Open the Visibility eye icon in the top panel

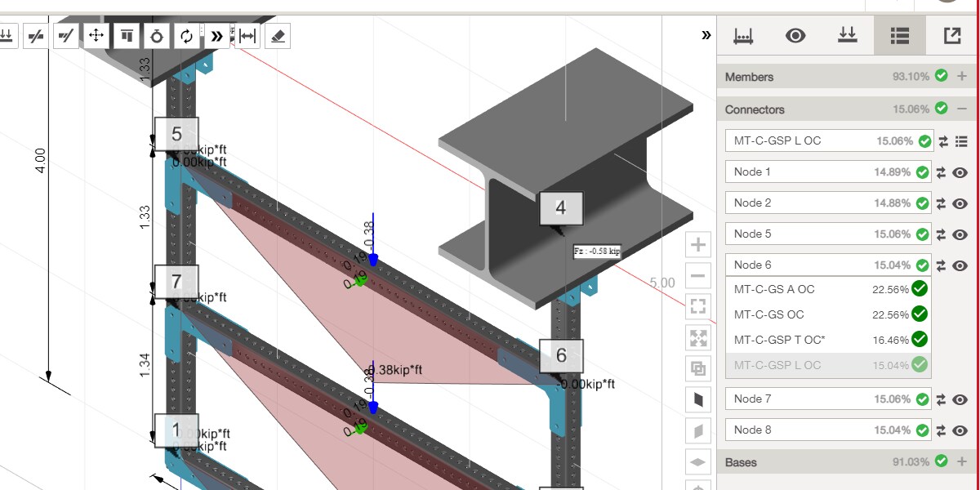coord(795,35)
